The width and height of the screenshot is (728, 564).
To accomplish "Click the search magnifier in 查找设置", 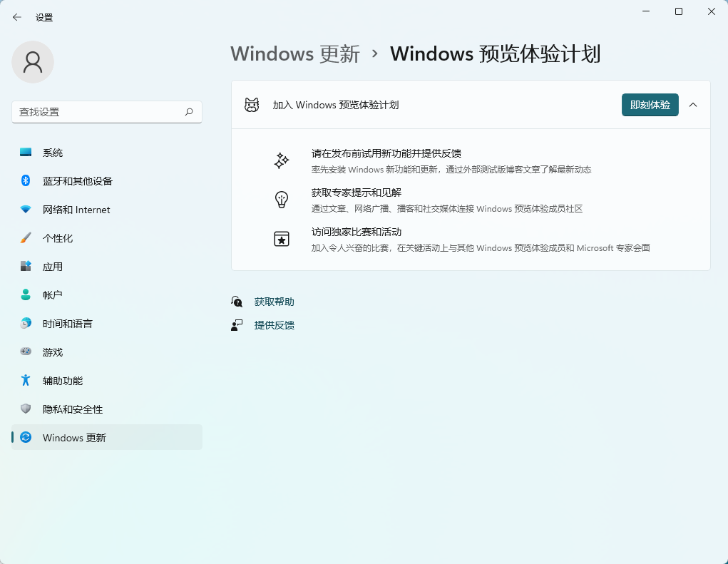I will [188, 112].
